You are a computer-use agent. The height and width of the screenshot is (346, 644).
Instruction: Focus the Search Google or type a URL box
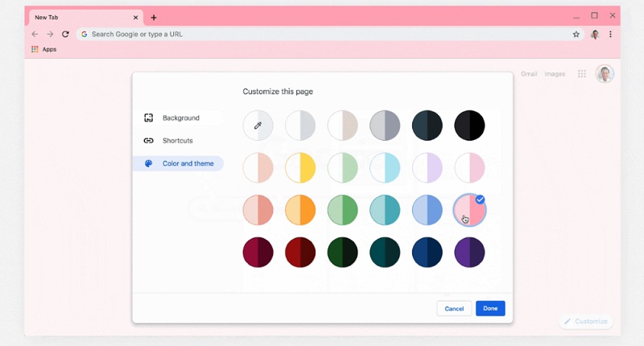tap(330, 35)
